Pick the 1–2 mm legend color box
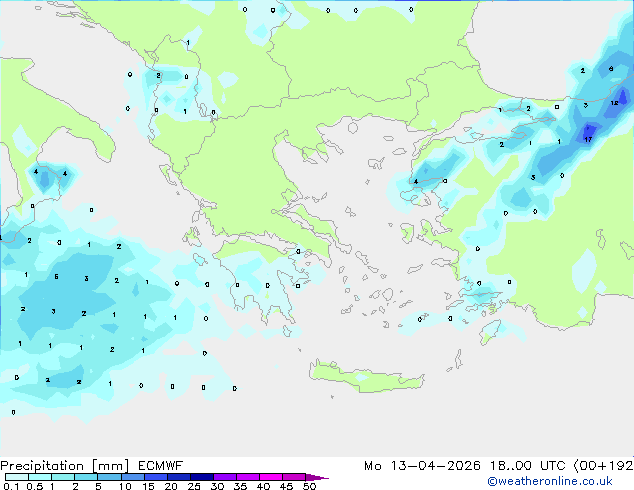This screenshot has height=490, width=634. (63, 477)
